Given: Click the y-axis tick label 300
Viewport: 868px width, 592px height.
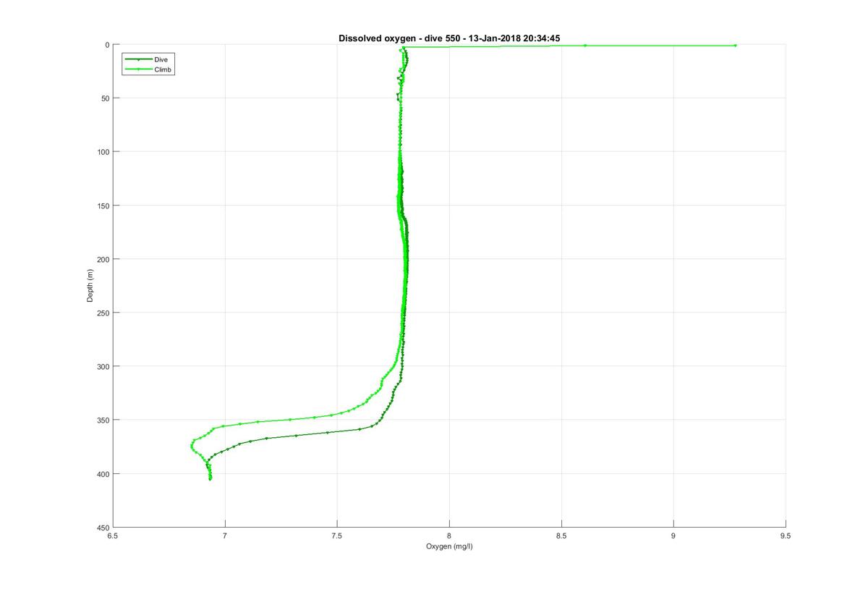Looking at the screenshot, I should [x=103, y=366].
